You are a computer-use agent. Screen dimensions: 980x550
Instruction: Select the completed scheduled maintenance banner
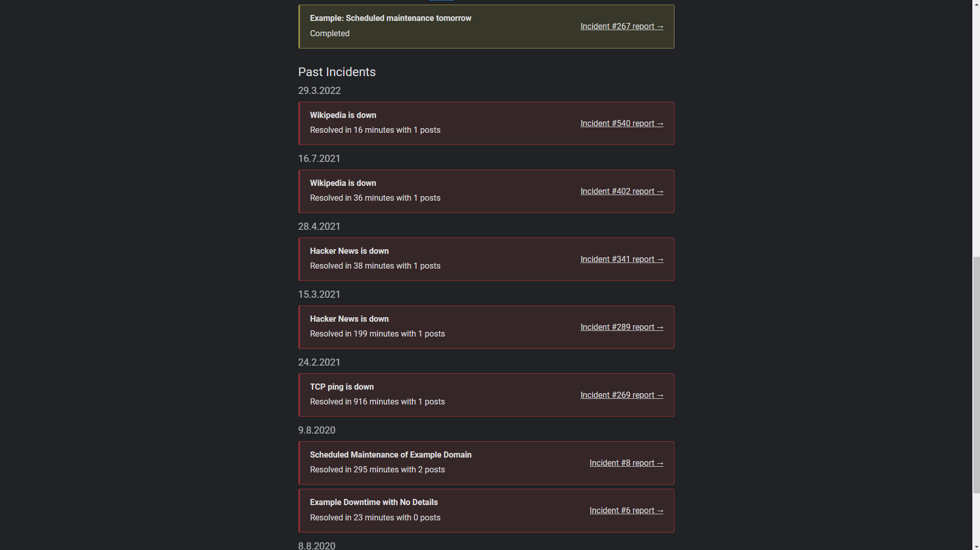click(x=486, y=26)
